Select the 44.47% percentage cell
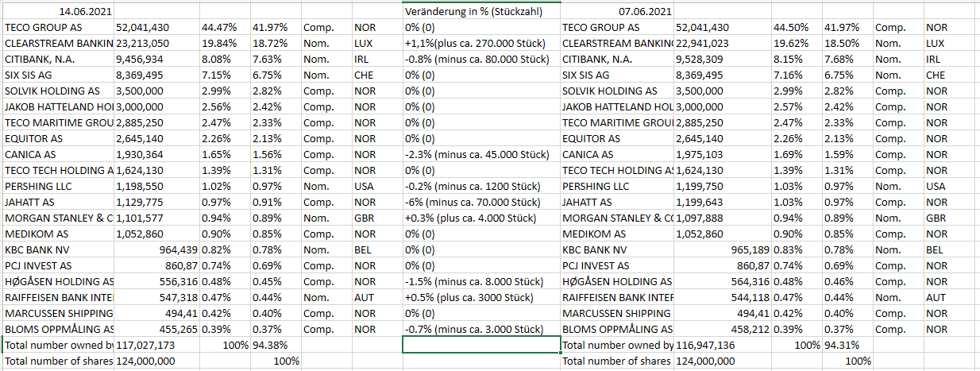Image resolution: width=980 pixels, height=371 pixels. point(225,27)
